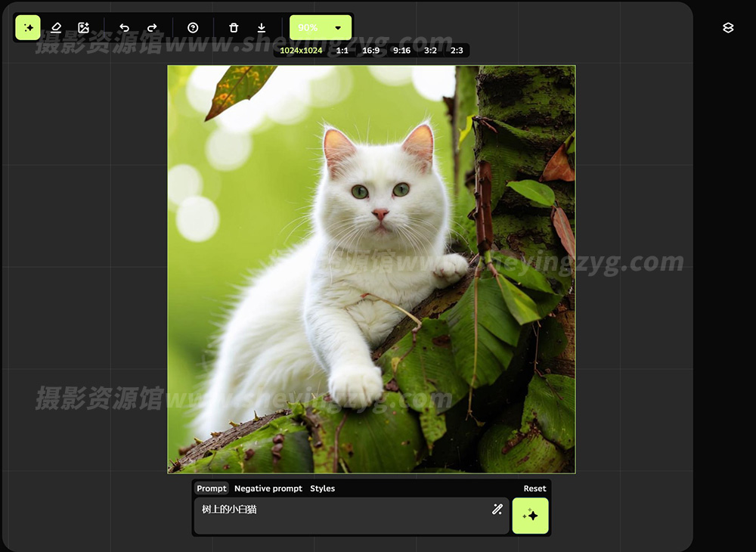Set aspect ratio to 9:16
The height and width of the screenshot is (552, 756).
click(x=401, y=51)
